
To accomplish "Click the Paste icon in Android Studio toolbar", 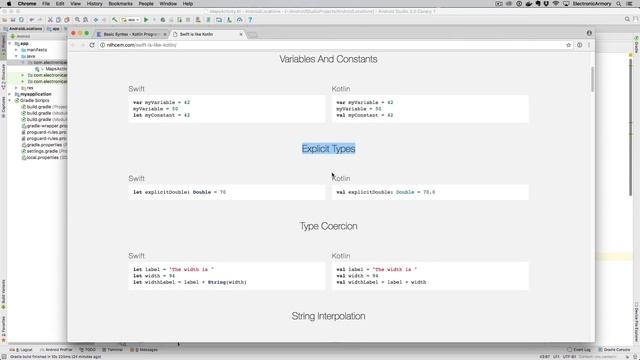I will coord(67,20).
